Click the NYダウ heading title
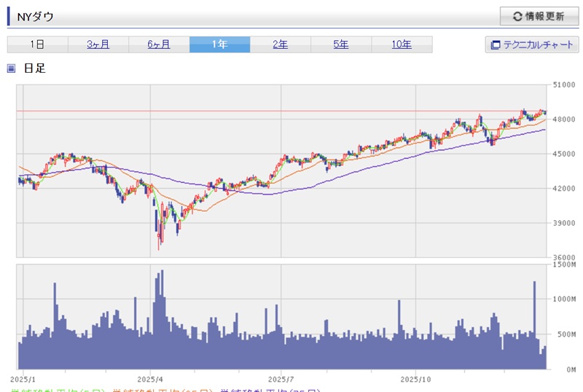Viewport: 583px width, 392px height. pyautogui.click(x=35, y=16)
